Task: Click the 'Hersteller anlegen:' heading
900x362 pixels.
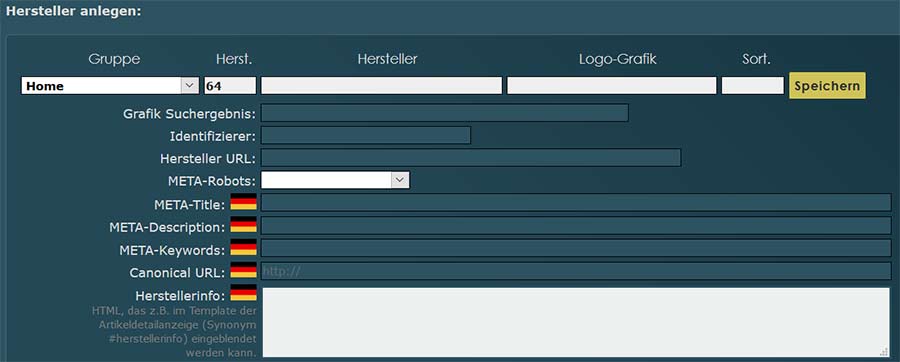Action: [73, 11]
